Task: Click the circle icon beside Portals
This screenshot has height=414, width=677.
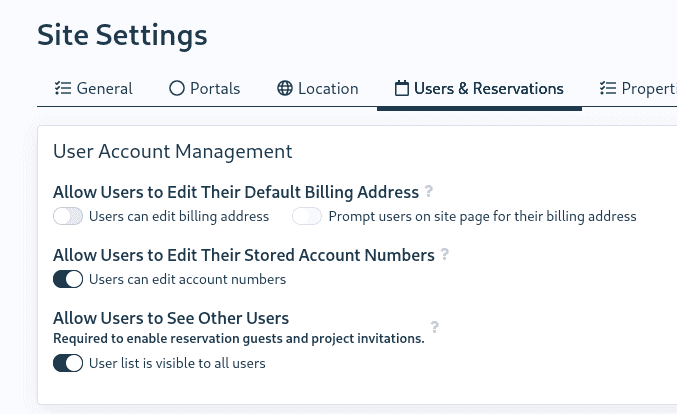Action: click(x=177, y=88)
